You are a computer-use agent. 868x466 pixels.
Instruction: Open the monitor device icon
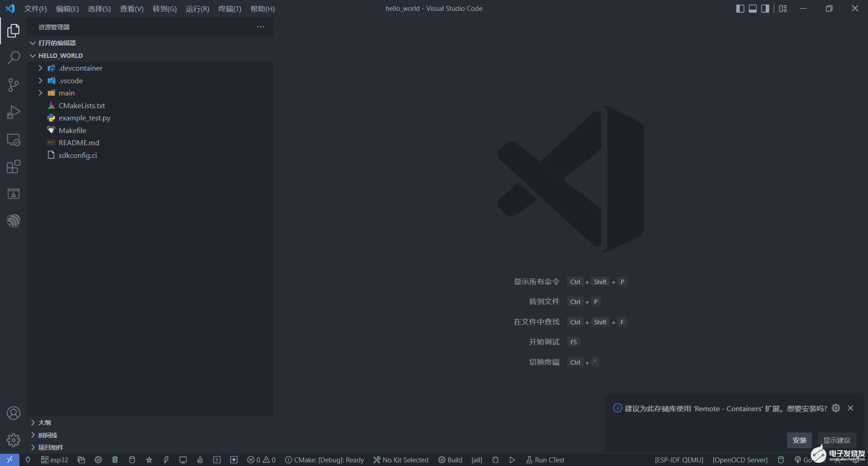coord(183,460)
